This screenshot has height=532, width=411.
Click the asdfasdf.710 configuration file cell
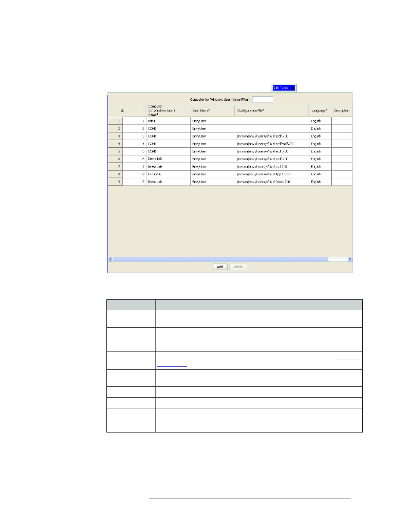coord(272,144)
